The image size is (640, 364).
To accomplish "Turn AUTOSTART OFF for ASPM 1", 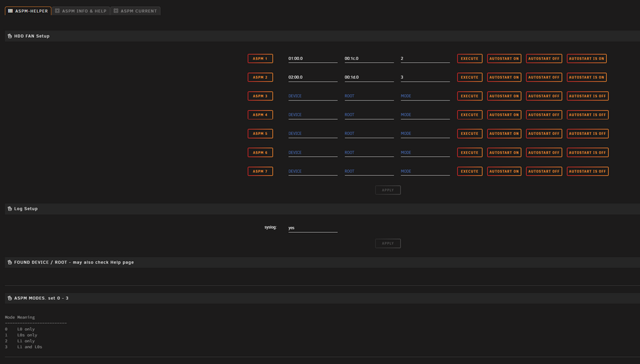I will tap(543, 58).
